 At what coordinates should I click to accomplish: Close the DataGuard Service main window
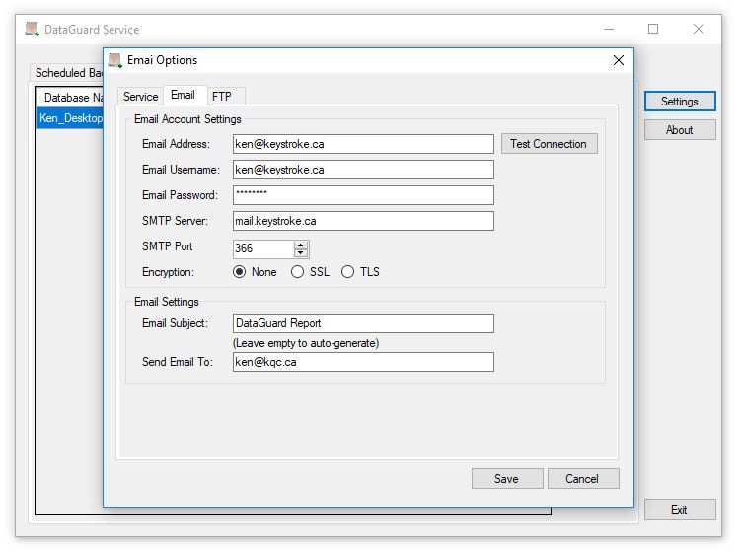[699, 30]
